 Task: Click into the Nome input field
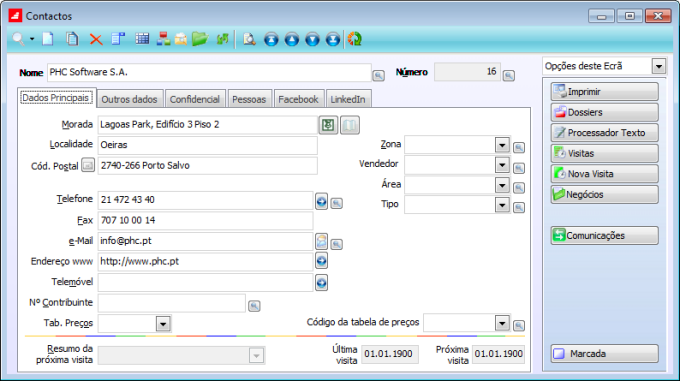(209, 72)
